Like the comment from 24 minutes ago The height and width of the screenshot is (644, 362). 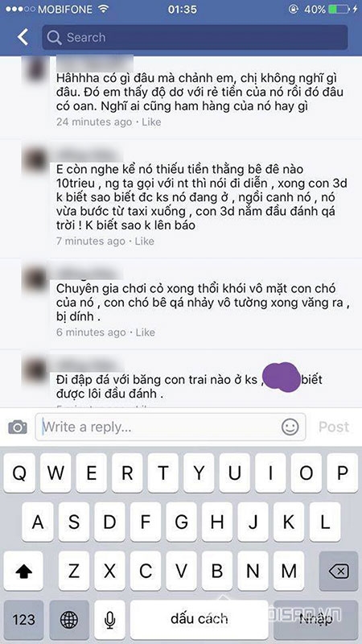click(x=151, y=122)
